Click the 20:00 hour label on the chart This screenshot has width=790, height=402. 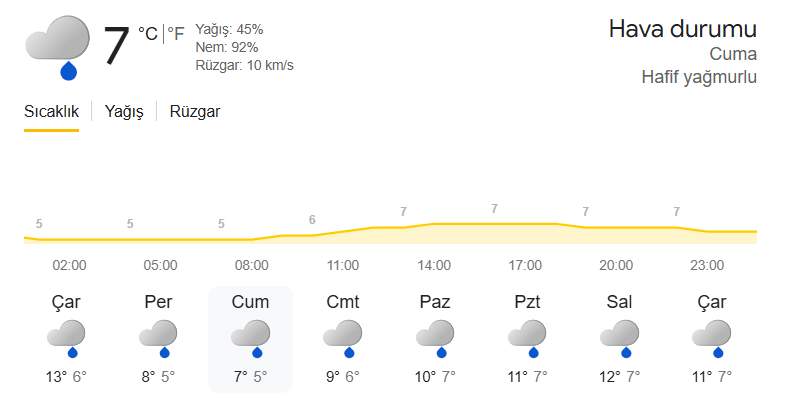click(616, 265)
